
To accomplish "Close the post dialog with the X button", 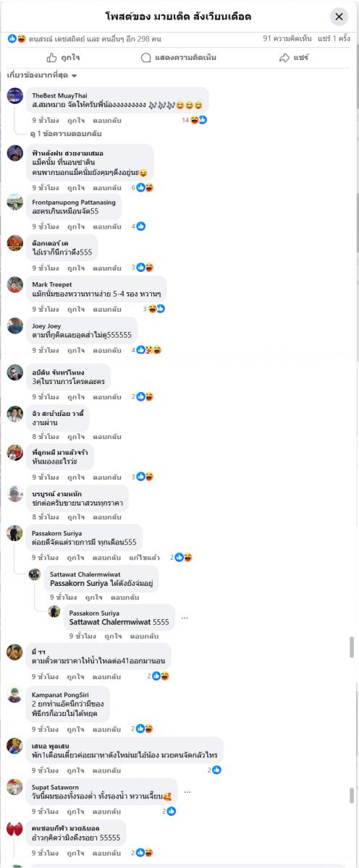I will tap(339, 17).
